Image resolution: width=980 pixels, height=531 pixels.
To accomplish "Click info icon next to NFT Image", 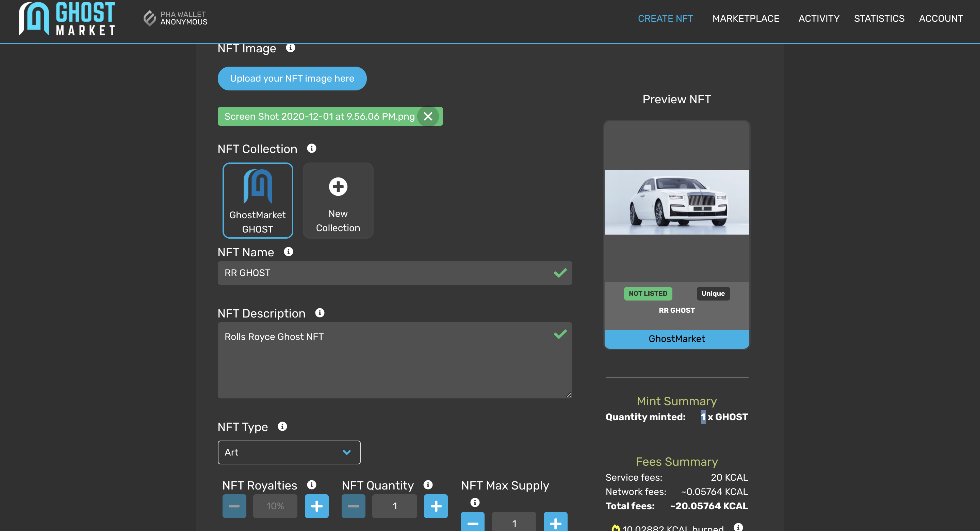I will point(290,48).
